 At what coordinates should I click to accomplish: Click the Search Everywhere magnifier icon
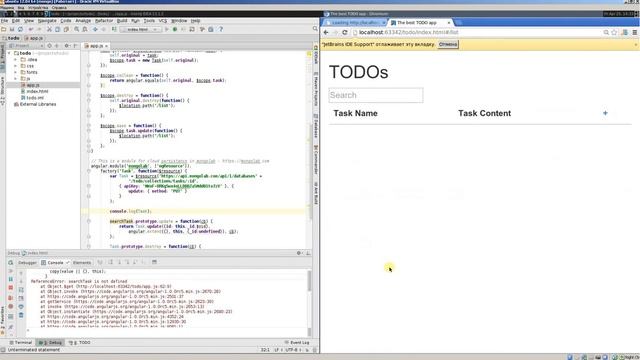[x=315, y=29]
